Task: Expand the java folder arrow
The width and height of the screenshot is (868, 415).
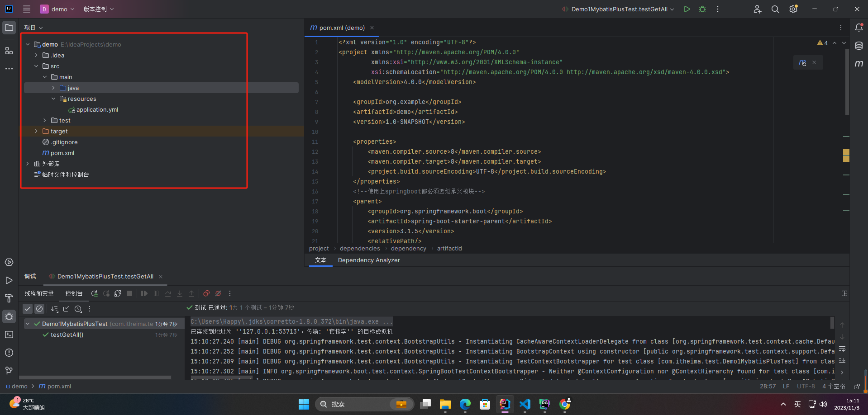Action: 53,88
